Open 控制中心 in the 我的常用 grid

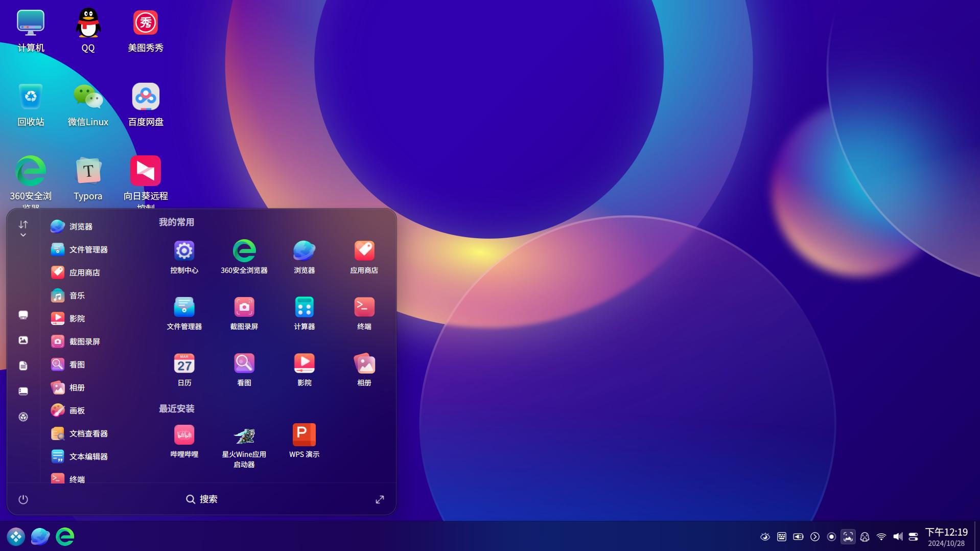click(184, 257)
